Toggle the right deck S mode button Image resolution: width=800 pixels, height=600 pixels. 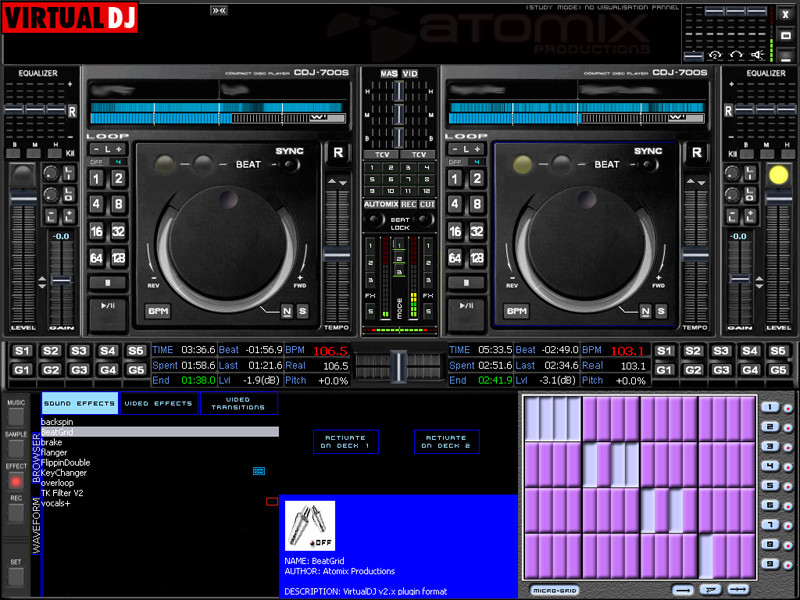point(661,311)
